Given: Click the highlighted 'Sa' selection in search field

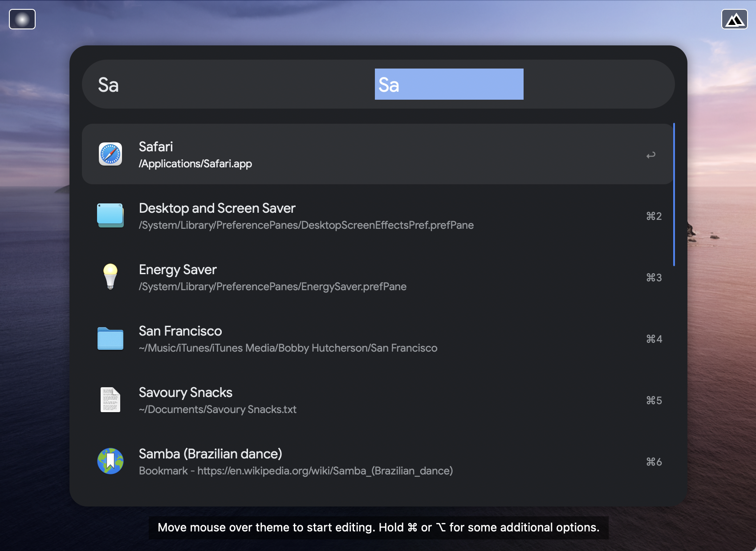Looking at the screenshot, I should (449, 84).
